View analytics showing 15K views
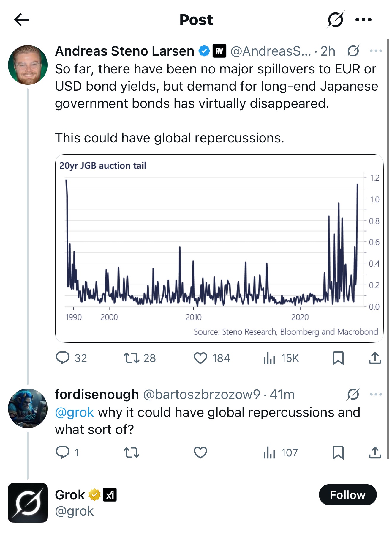This screenshot has width=392, height=539. tap(270, 358)
